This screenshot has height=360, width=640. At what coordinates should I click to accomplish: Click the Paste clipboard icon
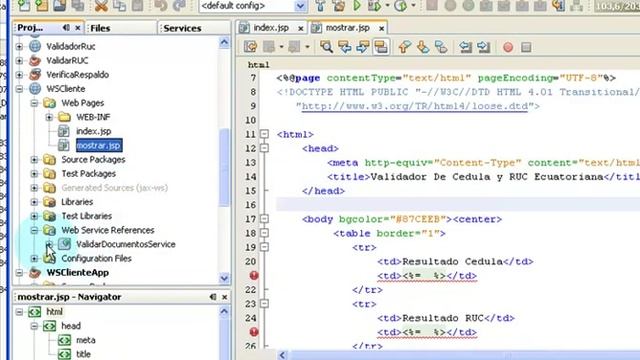pyautogui.click(x=138, y=5)
